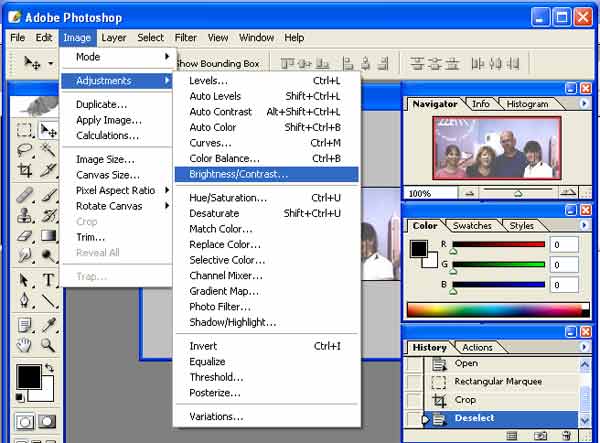Create new snapshot in History panel
This screenshot has height=443, width=600.
click(540, 436)
